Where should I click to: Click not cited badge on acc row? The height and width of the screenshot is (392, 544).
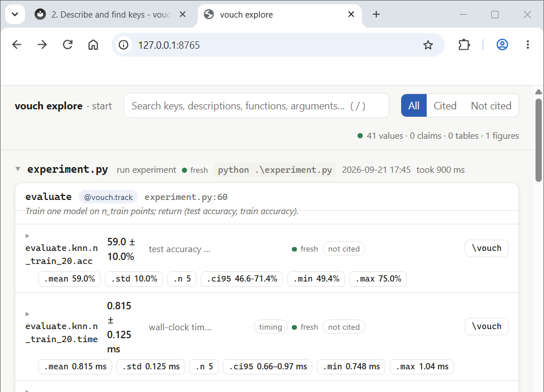click(x=344, y=249)
